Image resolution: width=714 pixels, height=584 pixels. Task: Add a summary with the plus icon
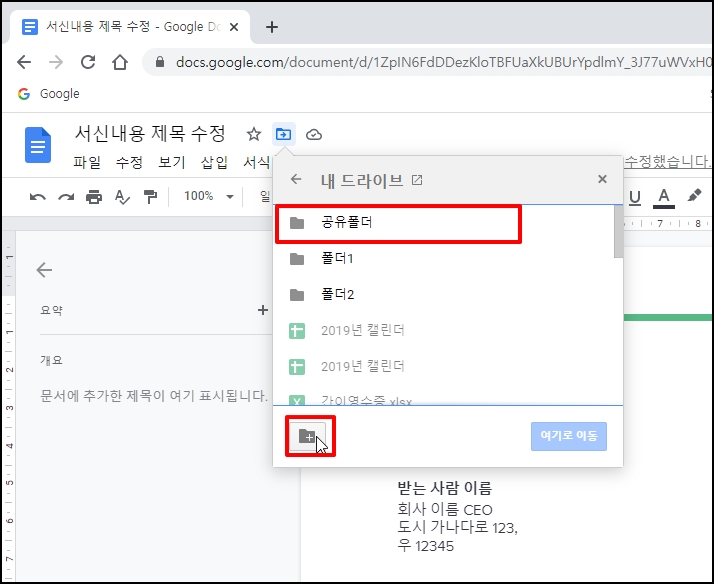(262, 310)
